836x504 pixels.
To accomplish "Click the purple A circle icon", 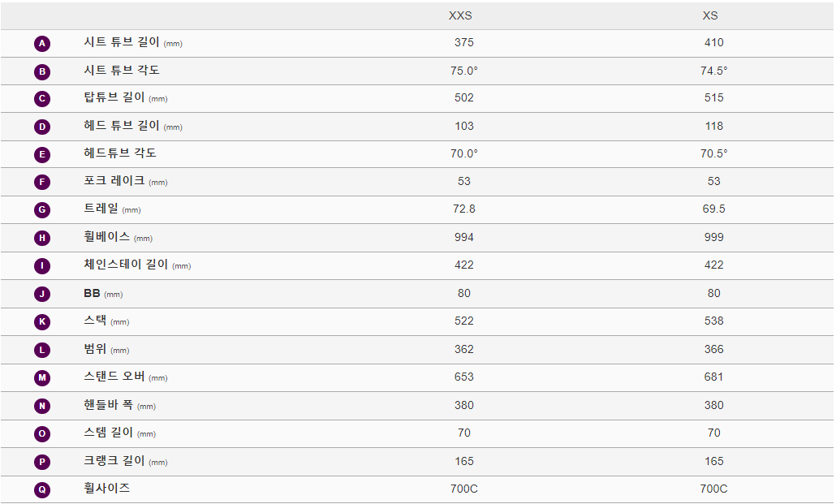I will pyautogui.click(x=42, y=44).
